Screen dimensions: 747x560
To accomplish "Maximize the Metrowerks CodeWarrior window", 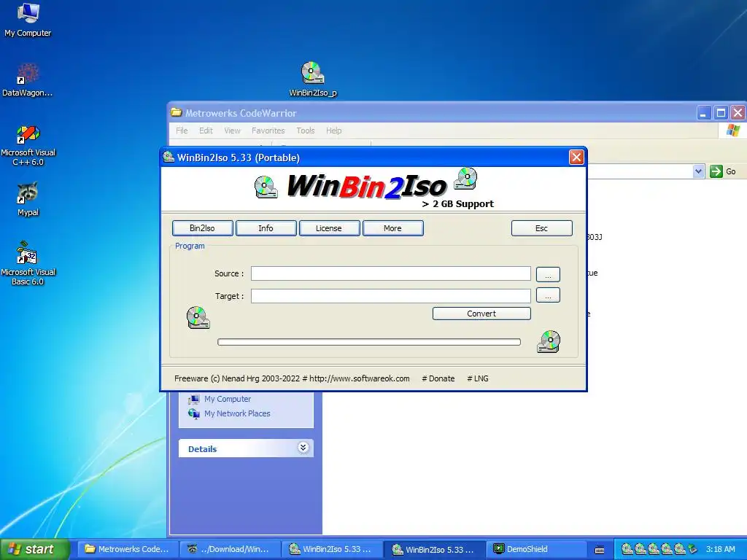I will pos(721,113).
